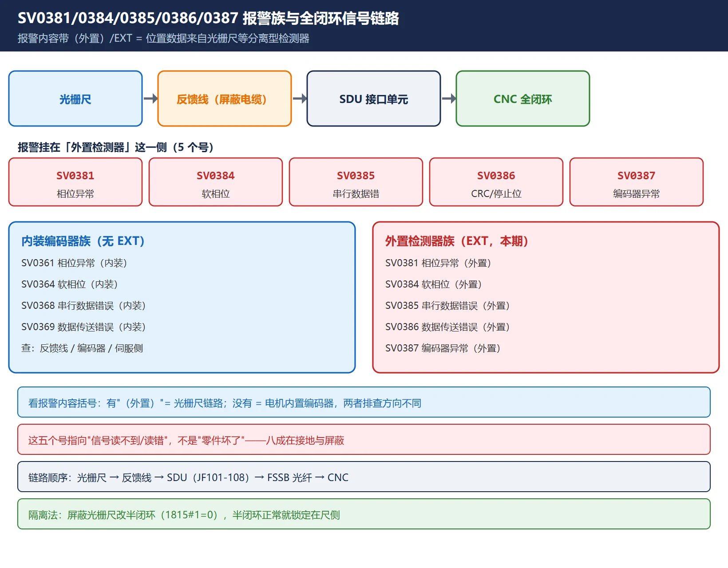Click the heading 报警挂在「外置检测器」这一侧
The image size is (728, 568).
tap(115, 147)
